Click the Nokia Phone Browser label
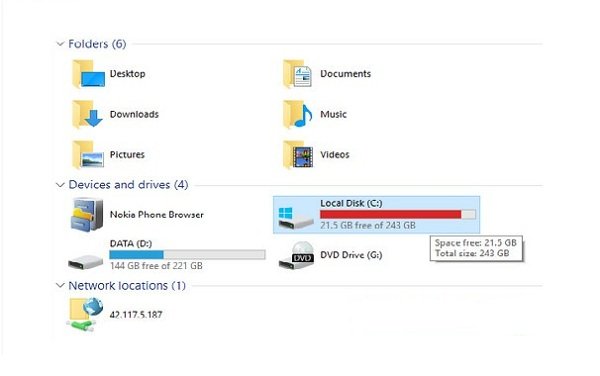This screenshot has height=376, width=600. point(157,215)
